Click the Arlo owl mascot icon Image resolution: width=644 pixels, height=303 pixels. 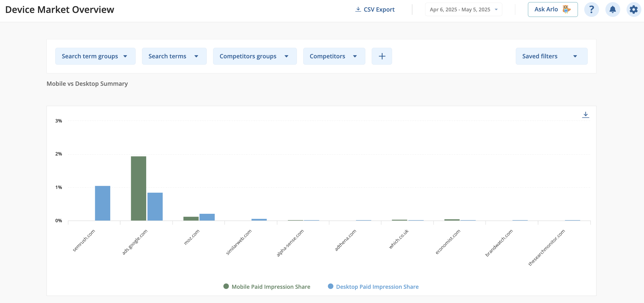coord(566,9)
